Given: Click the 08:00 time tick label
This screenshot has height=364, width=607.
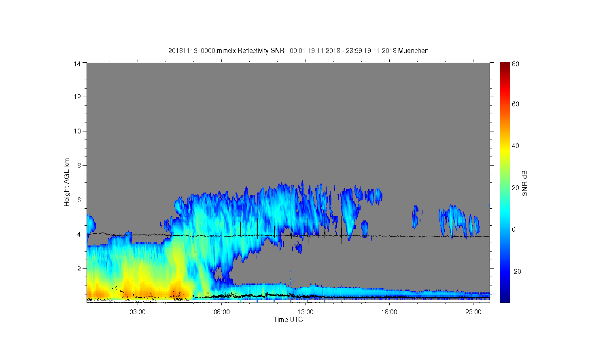Looking at the screenshot, I should pos(222,312).
